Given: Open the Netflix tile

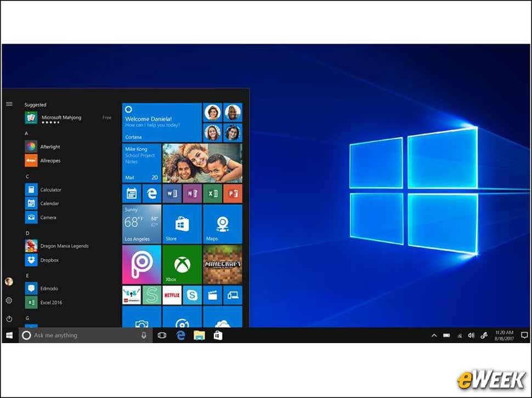Looking at the screenshot, I should click(x=172, y=295).
